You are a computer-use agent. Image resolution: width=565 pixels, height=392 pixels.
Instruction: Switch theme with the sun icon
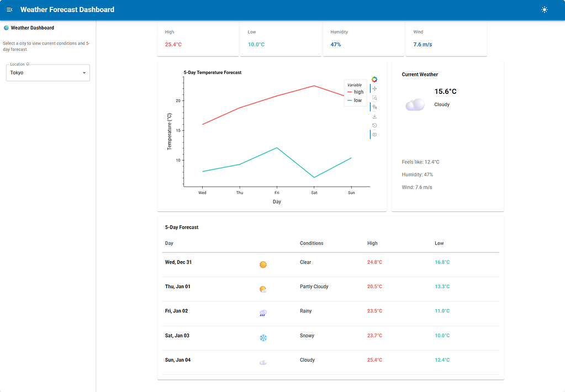pos(545,10)
